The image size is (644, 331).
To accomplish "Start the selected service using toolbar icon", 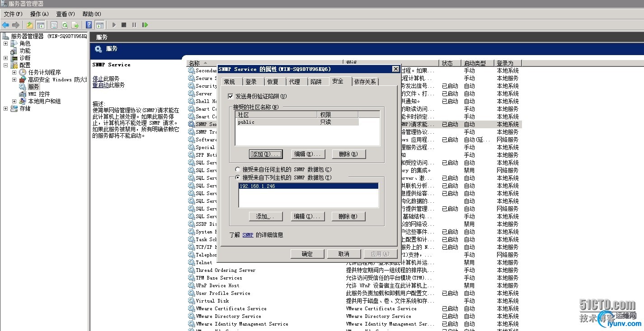I will 114,25.
